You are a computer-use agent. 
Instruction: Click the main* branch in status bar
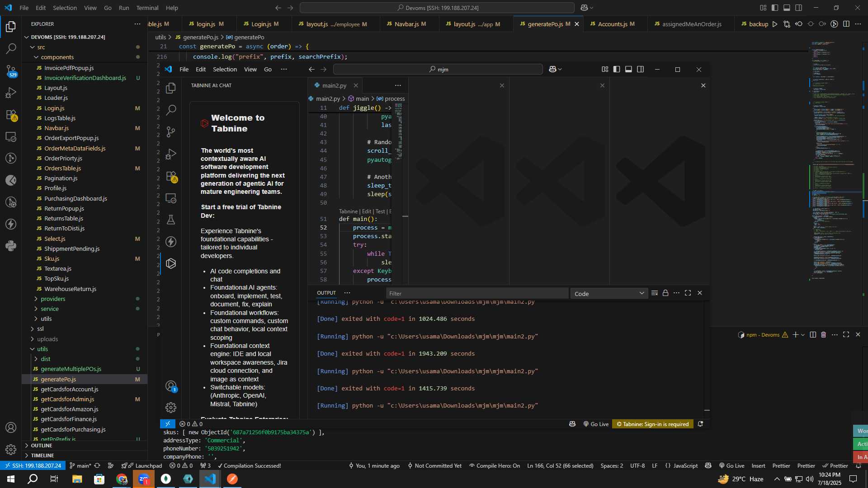(x=80, y=466)
